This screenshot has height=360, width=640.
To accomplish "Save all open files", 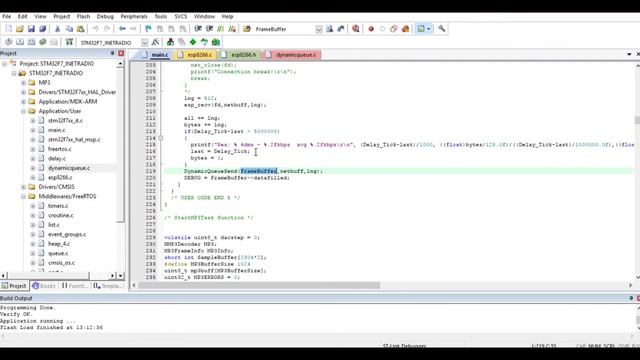I will coord(42,29).
